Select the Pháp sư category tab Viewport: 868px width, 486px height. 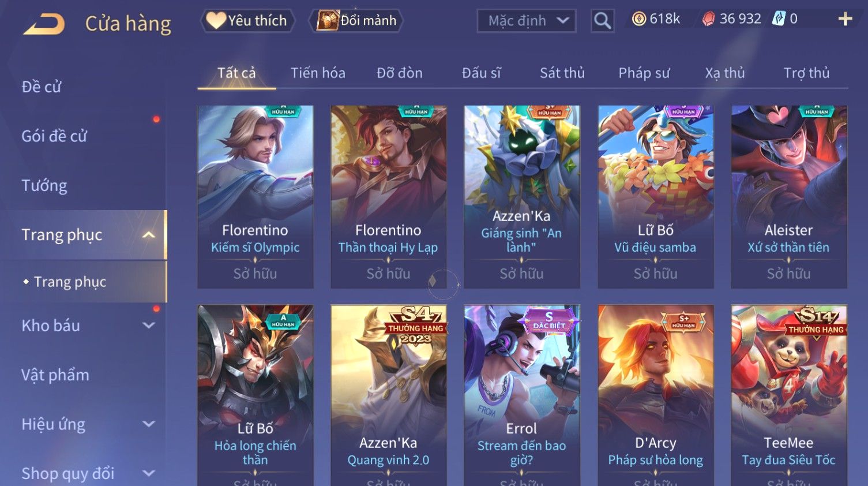644,73
